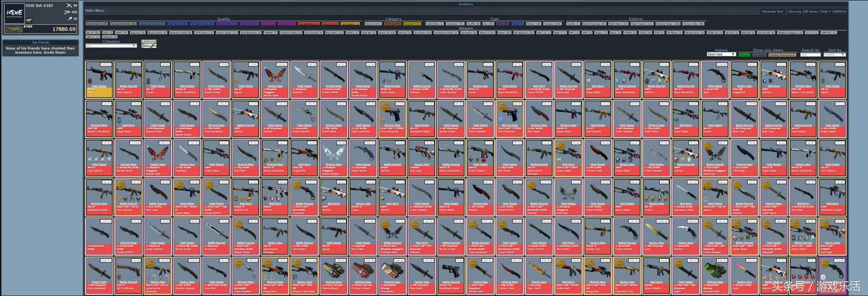This screenshot has height=296, width=868.
Task: Click Hide Filters link
Action: pyautogui.click(x=95, y=10)
